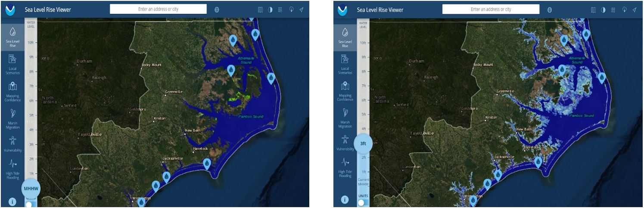Switch to Marsh Migration in left screenshot
The image size is (644, 208).
pos(12,118)
